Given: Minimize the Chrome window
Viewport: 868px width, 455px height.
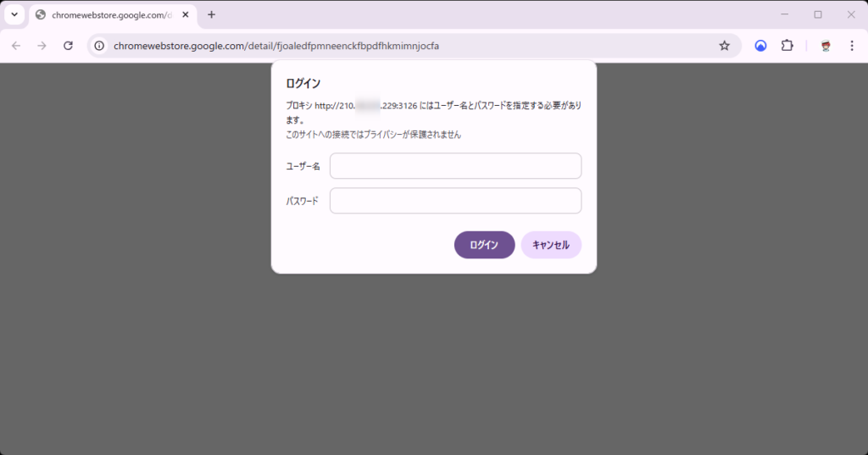Looking at the screenshot, I should (785, 14).
